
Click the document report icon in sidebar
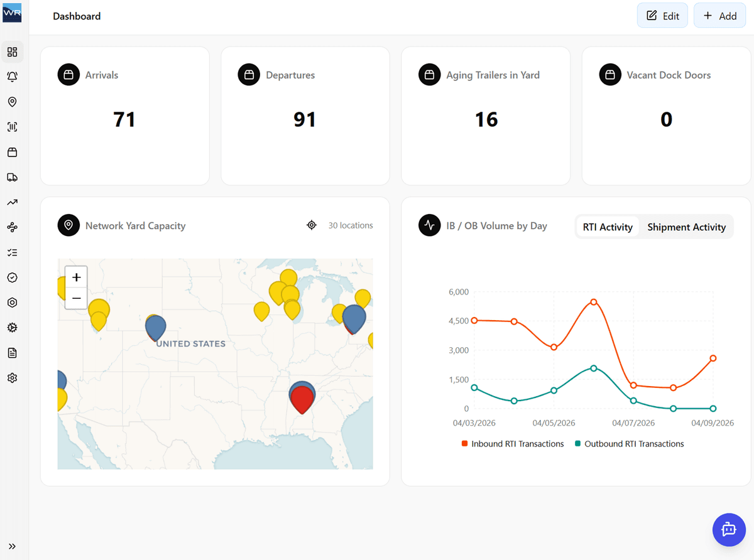(12, 352)
